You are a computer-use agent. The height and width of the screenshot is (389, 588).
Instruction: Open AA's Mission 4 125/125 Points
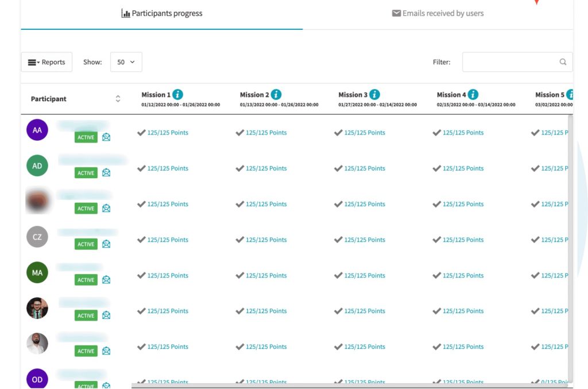tap(463, 132)
